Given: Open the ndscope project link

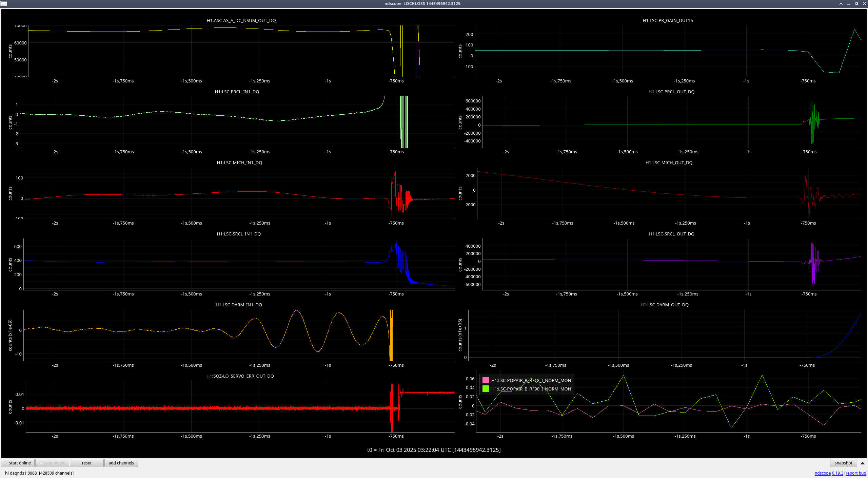Looking at the screenshot, I should click(822, 473).
